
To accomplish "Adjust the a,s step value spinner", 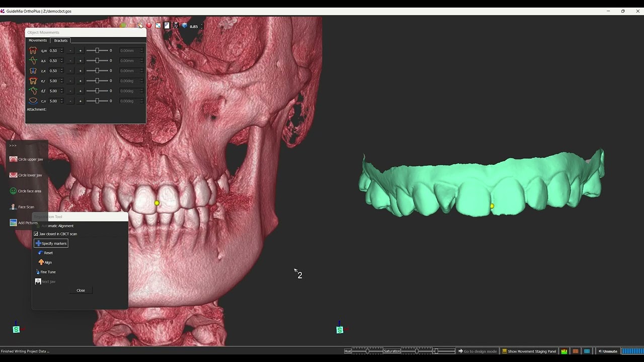I will point(62,60).
